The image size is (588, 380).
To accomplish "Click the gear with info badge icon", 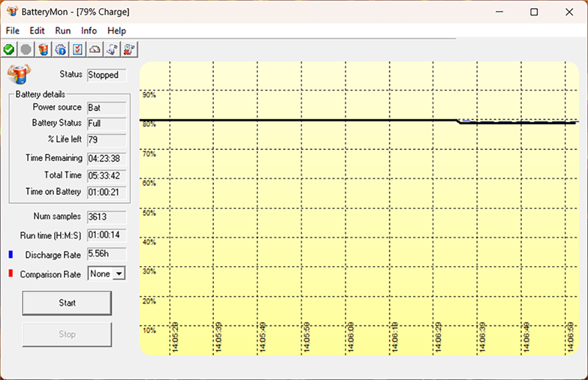I will tap(60, 49).
